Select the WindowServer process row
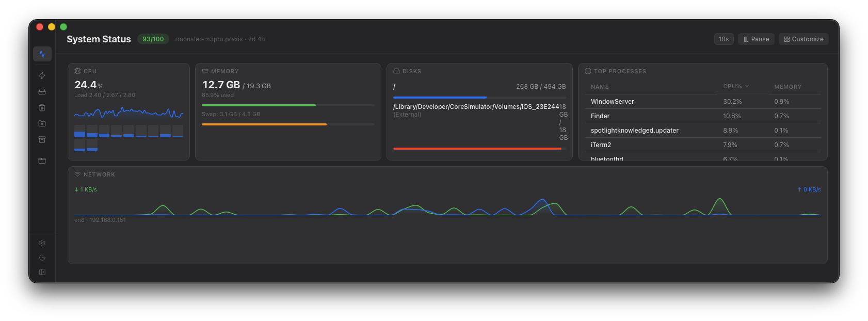The image size is (868, 321). (x=702, y=102)
